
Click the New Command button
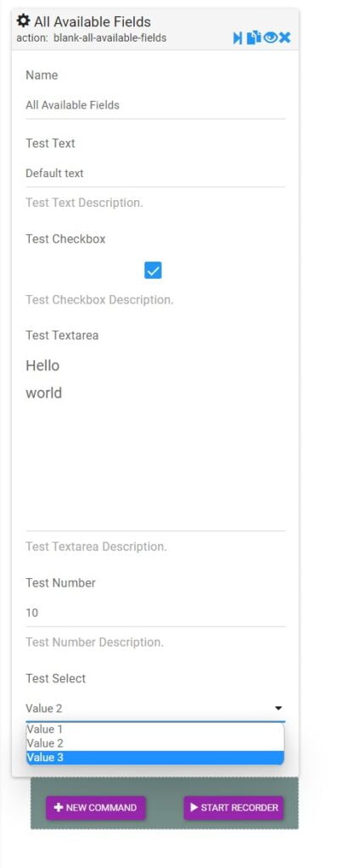[96, 808]
